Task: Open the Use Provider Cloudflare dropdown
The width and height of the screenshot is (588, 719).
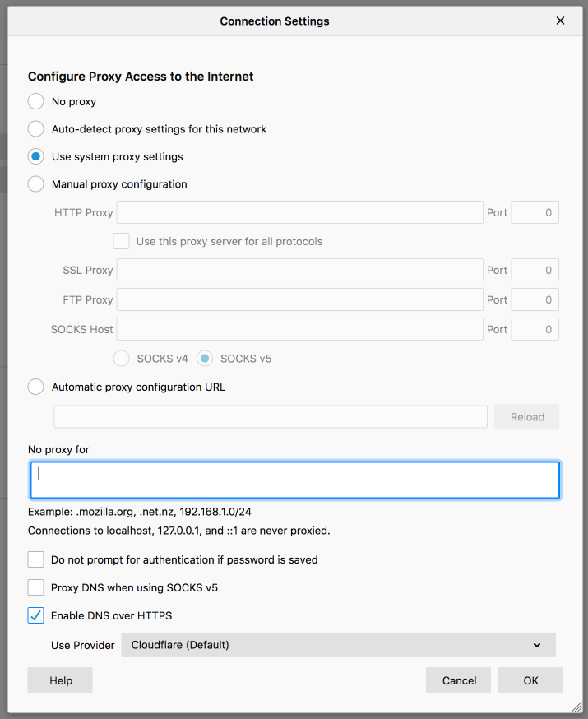Action: pyautogui.click(x=338, y=645)
